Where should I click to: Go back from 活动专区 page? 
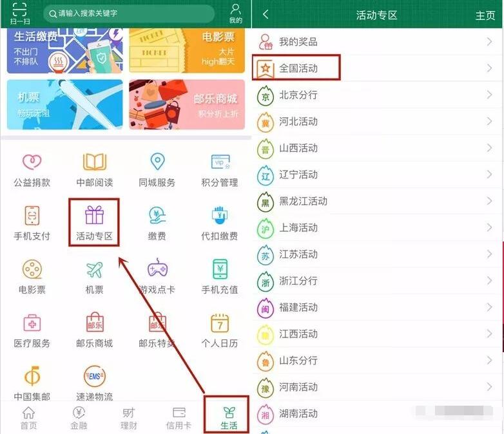[266, 14]
